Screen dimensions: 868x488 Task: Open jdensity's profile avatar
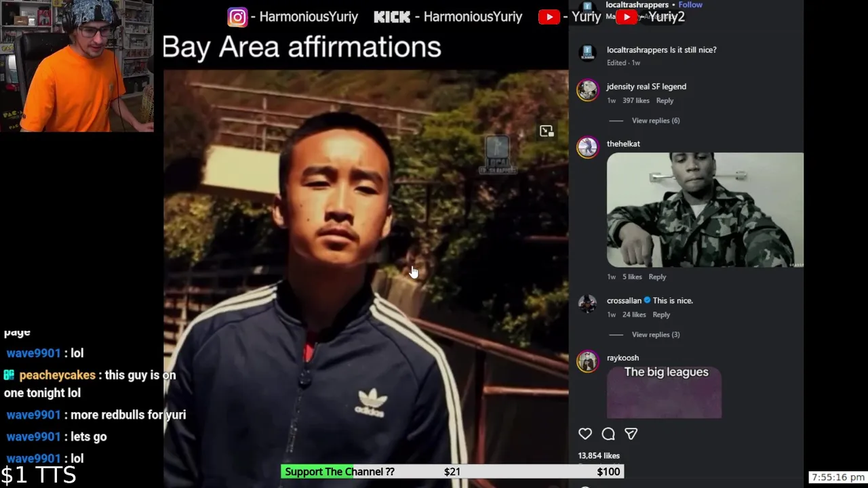pyautogui.click(x=588, y=90)
